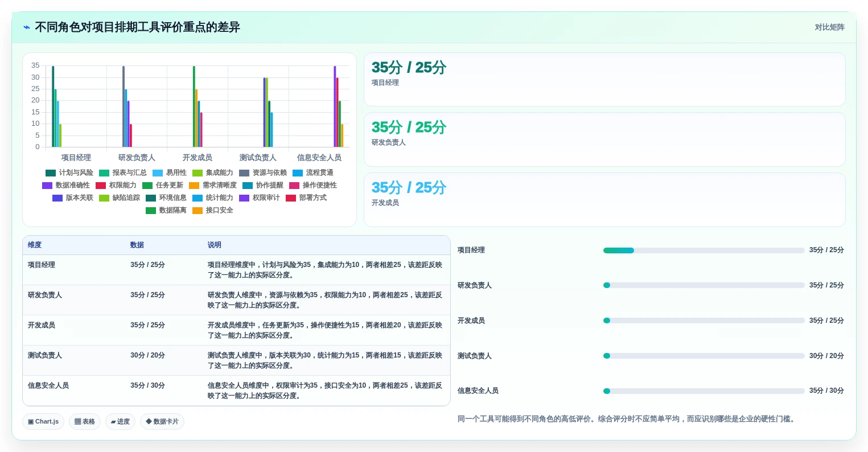Click the footnote text about 硬性门槛

tap(627, 419)
